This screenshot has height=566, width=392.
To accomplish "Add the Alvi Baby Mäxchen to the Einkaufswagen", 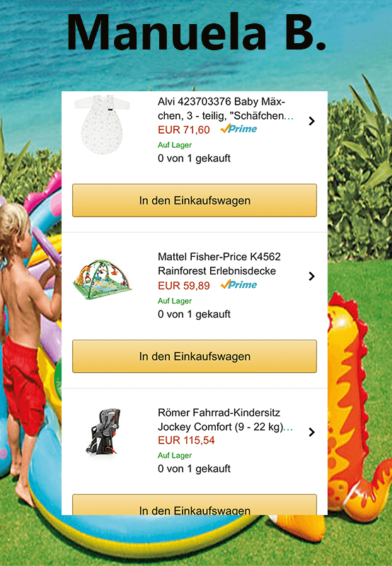I will pyautogui.click(x=195, y=200).
